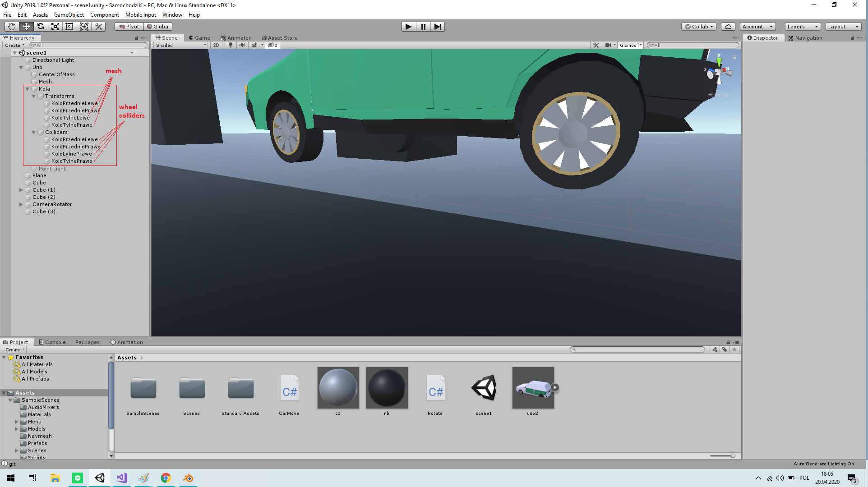
Task: Toggle hidden objects visibility counter
Action: (x=272, y=45)
